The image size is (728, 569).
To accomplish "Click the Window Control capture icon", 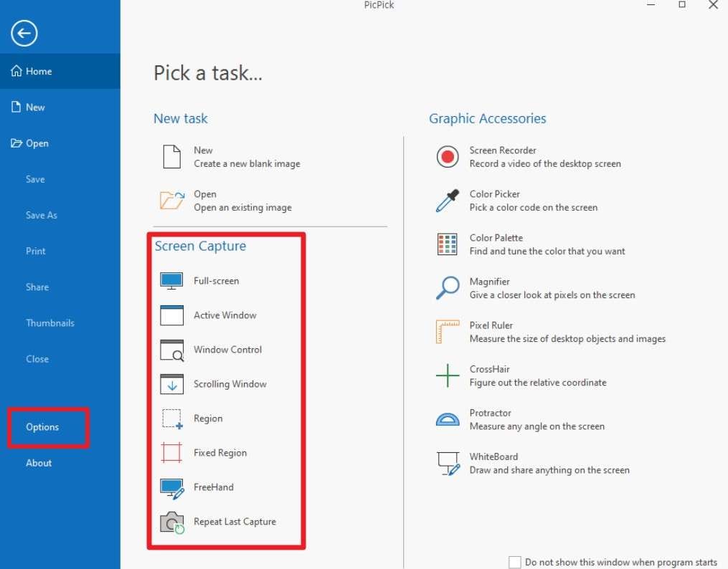I will (172, 350).
